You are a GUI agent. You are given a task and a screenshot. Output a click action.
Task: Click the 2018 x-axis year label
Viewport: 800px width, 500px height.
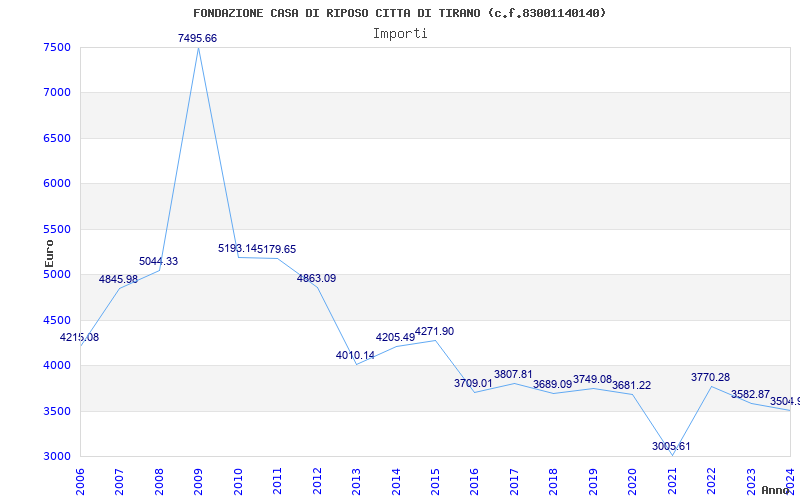[554, 481]
